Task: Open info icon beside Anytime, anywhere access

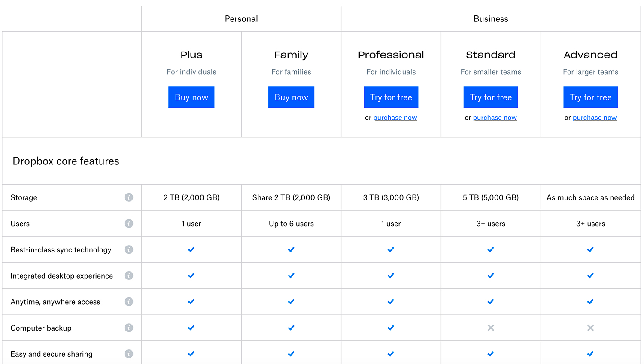Action: [x=128, y=301]
